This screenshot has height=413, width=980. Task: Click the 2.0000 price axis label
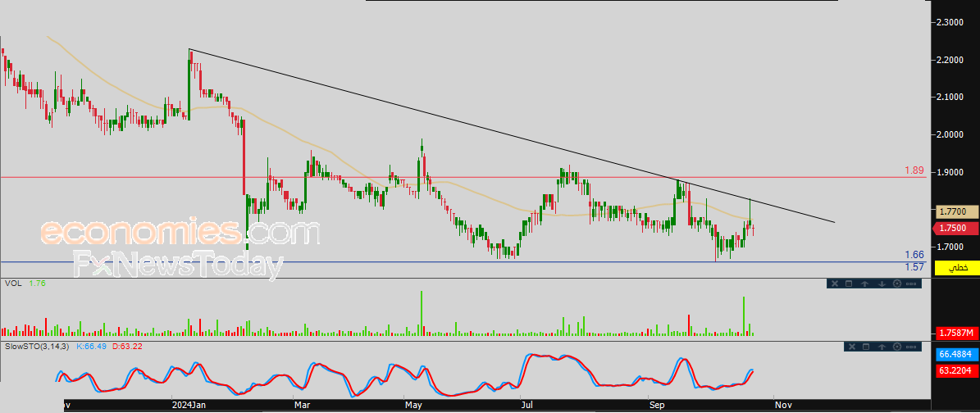pyautogui.click(x=949, y=135)
